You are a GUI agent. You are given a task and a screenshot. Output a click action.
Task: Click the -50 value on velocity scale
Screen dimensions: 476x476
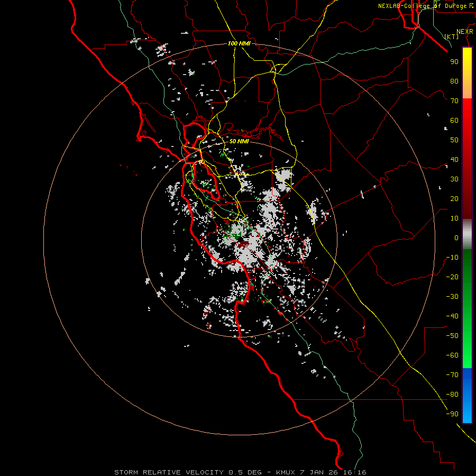[x=452, y=336]
